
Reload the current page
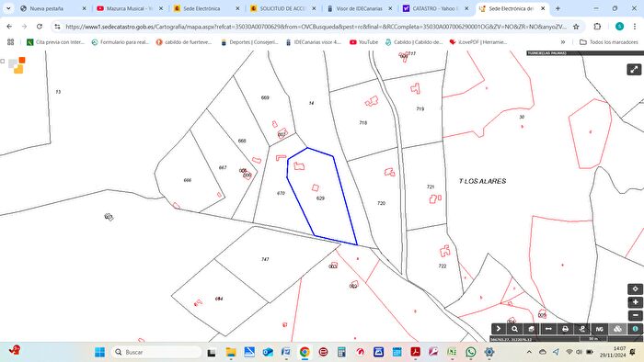40,27
